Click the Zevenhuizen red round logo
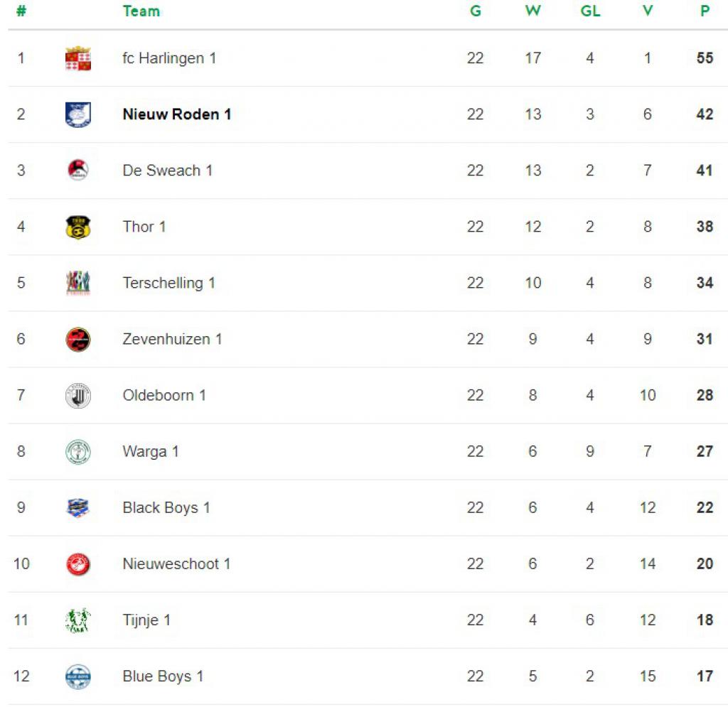 tap(78, 340)
